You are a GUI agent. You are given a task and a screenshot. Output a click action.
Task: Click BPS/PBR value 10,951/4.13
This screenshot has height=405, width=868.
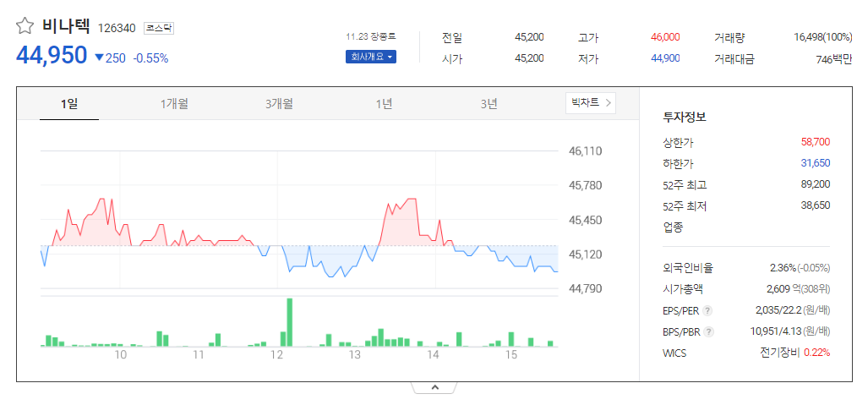pyautogui.click(x=774, y=331)
